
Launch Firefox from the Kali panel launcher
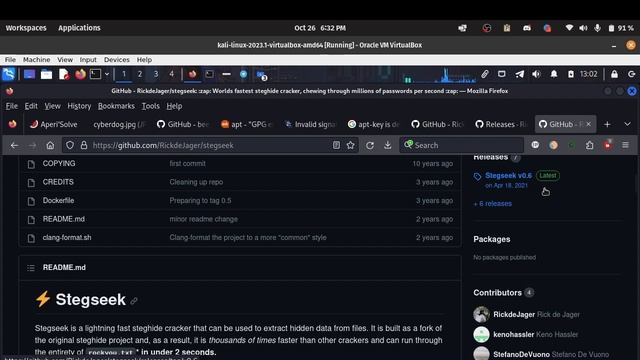[x=80, y=74]
